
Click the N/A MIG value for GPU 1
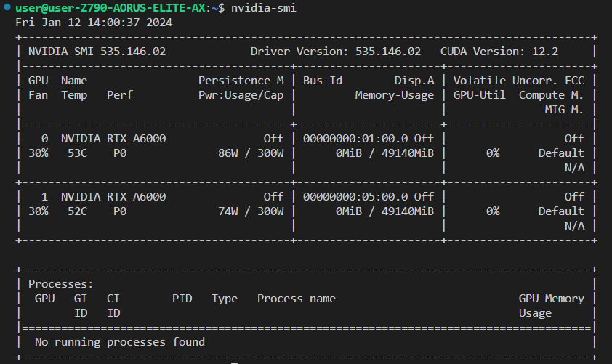574,226
